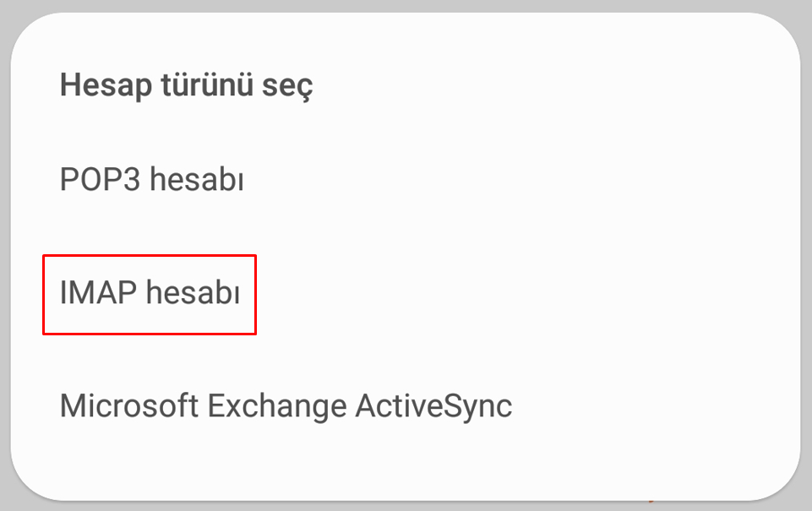This screenshot has width=812, height=511.
Task: Click the 'Hesap türünü seç' dialog title
Action: click(187, 85)
